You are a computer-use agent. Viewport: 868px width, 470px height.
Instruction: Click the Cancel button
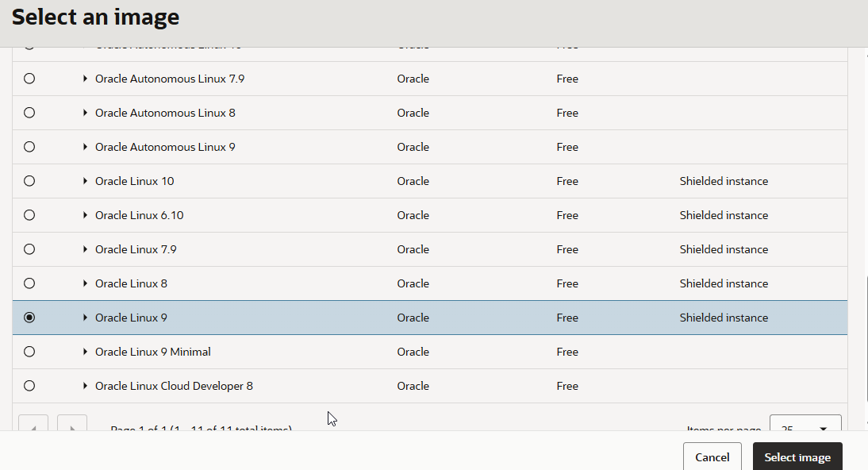712,457
